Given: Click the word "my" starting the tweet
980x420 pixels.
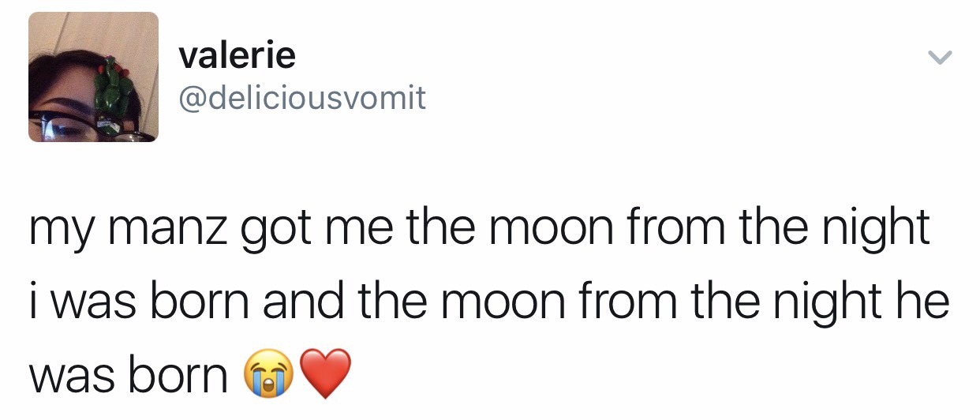Looking at the screenshot, I should point(57,231).
